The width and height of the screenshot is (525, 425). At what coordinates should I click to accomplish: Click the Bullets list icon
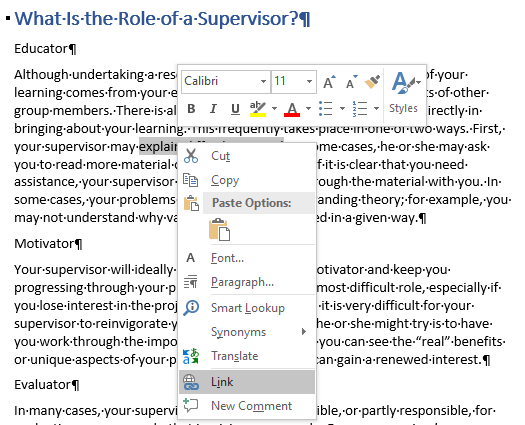[x=325, y=109]
